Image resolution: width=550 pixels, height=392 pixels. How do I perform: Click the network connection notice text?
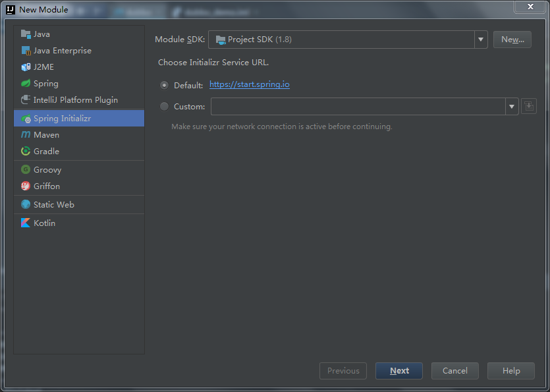click(282, 126)
